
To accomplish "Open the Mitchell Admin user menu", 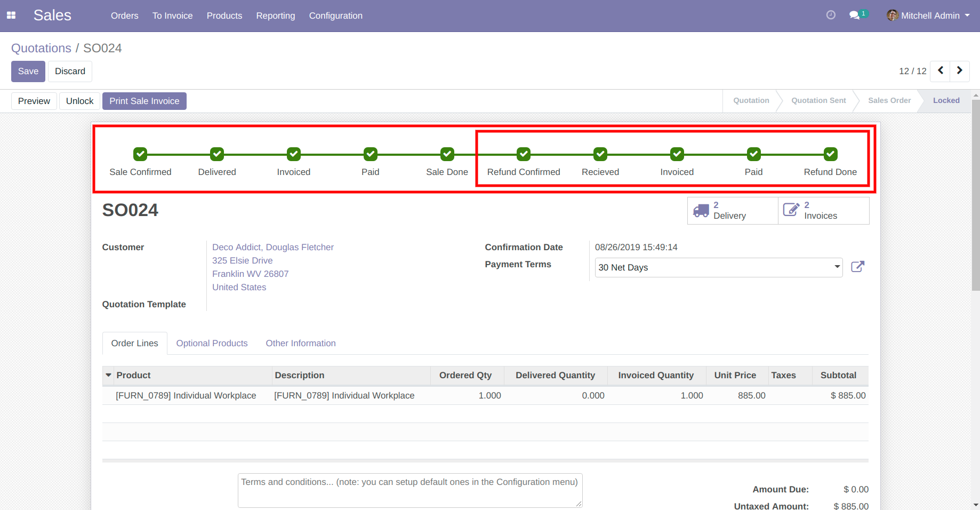I will 928,15.
